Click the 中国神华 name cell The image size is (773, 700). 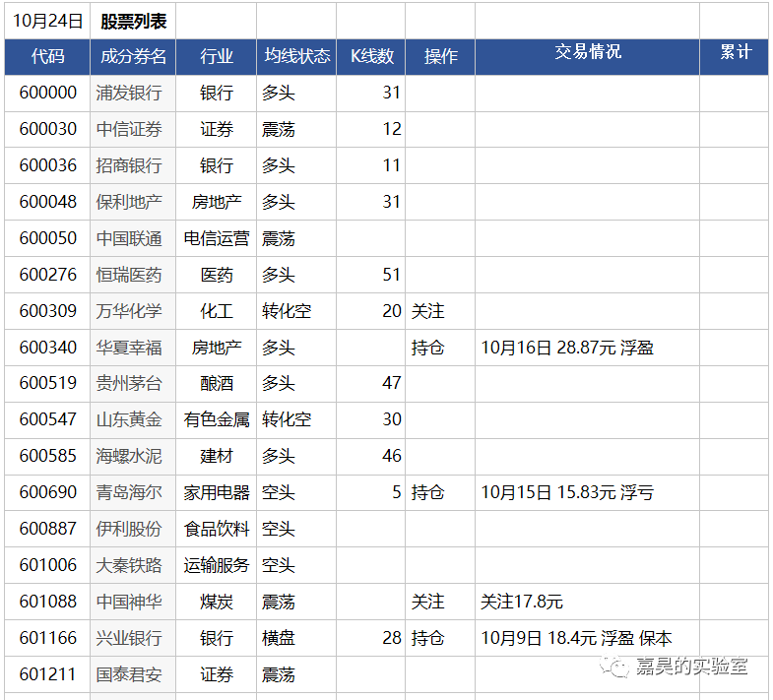pos(133,602)
